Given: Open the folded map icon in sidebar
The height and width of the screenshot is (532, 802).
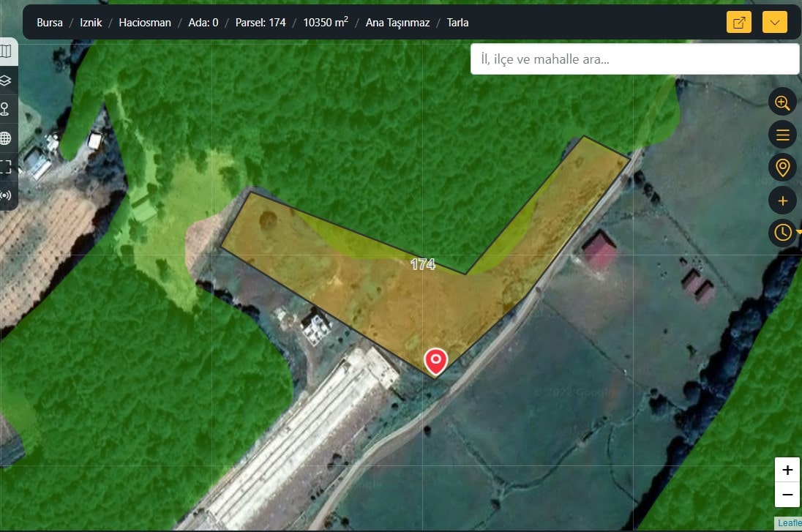Looking at the screenshot, I should (6, 51).
